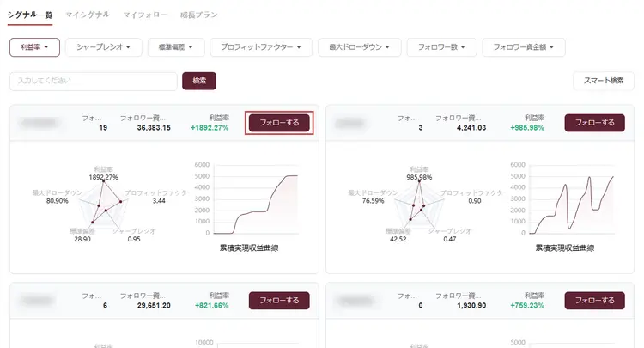Click follower funds value 1,930.90

471,306
